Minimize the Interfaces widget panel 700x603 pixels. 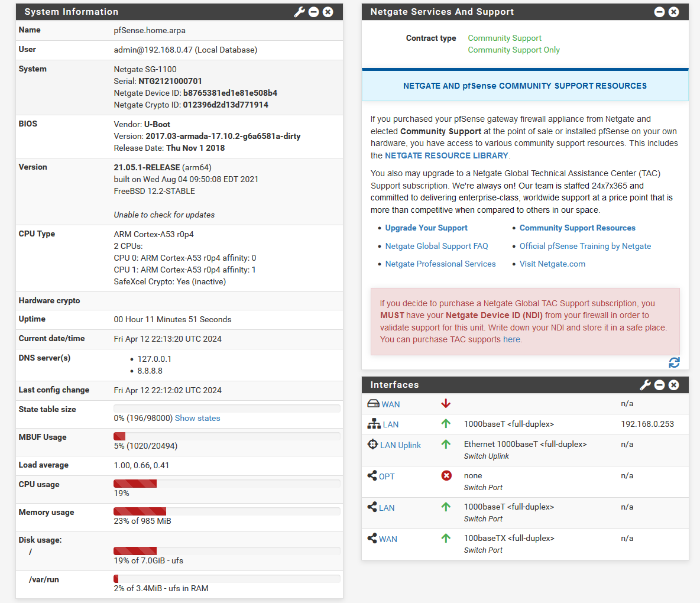660,385
